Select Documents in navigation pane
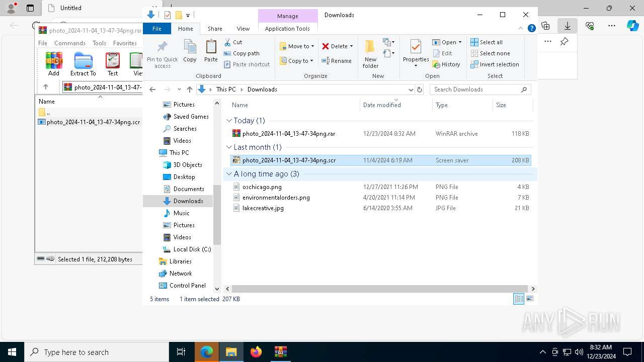The width and height of the screenshot is (644, 362). 189,189
